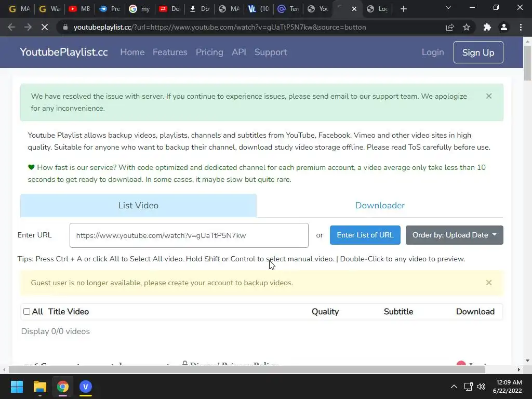This screenshot has height=399, width=532.
Task: Open Chrome profile avatar icon
Action: coord(504,27)
